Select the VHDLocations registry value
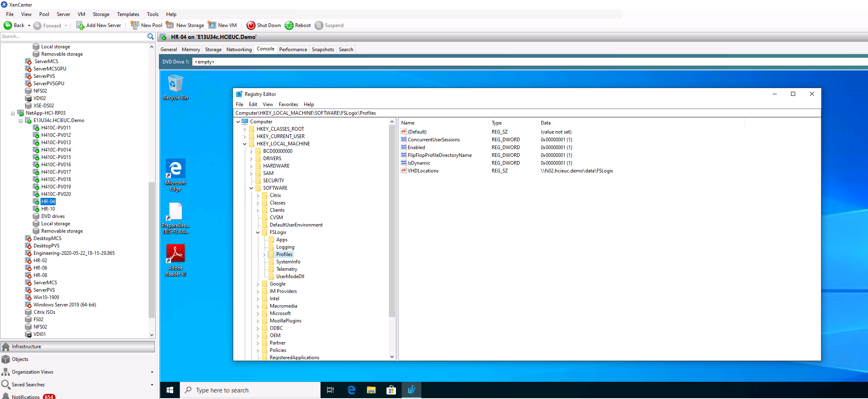 pos(423,171)
